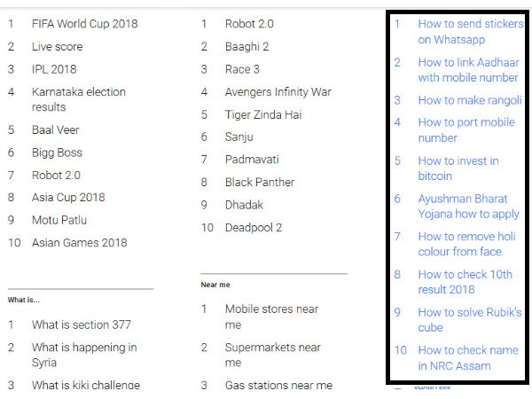Screen dimensions: 532x399
Task: Click How to check name in NRC Assam
Action: 466,357
